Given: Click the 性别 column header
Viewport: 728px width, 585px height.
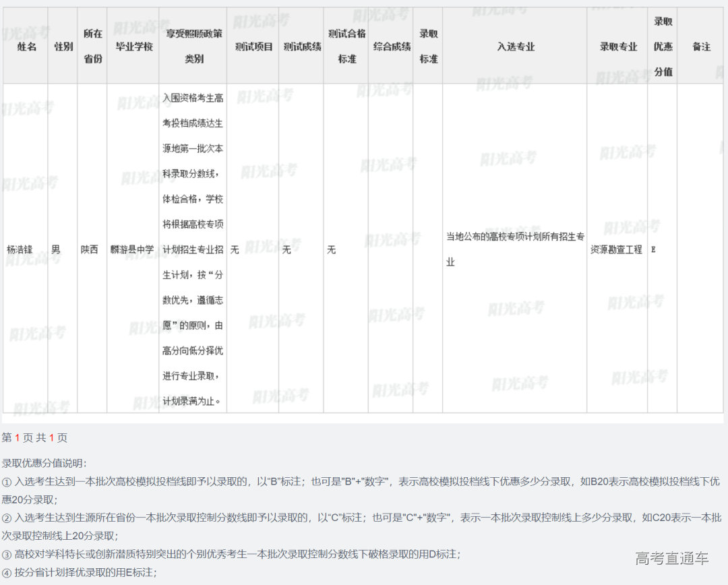Looking at the screenshot, I should [63, 47].
